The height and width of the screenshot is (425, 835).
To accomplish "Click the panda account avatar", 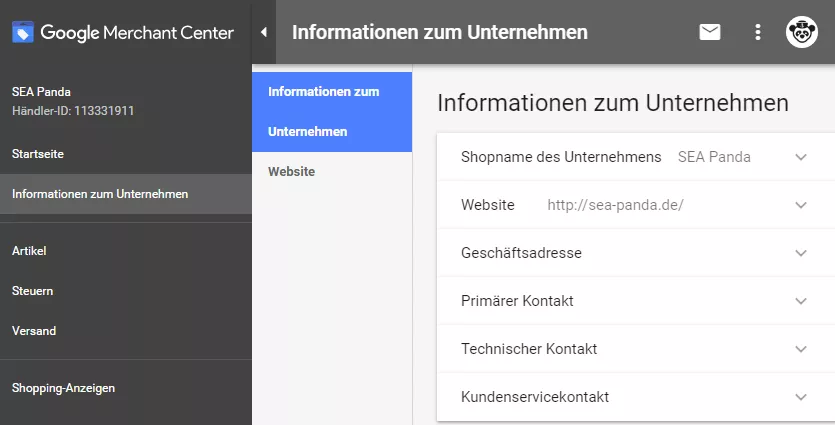I will (x=801, y=32).
